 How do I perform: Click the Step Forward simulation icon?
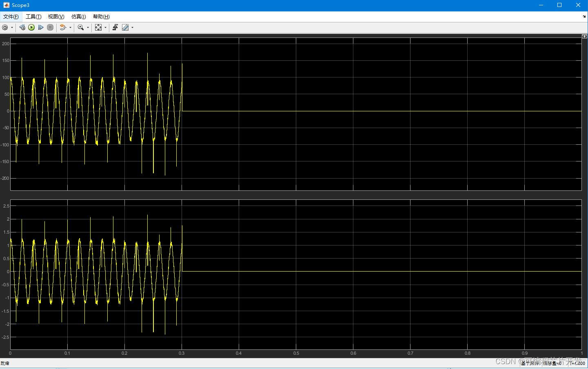[x=41, y=27]
